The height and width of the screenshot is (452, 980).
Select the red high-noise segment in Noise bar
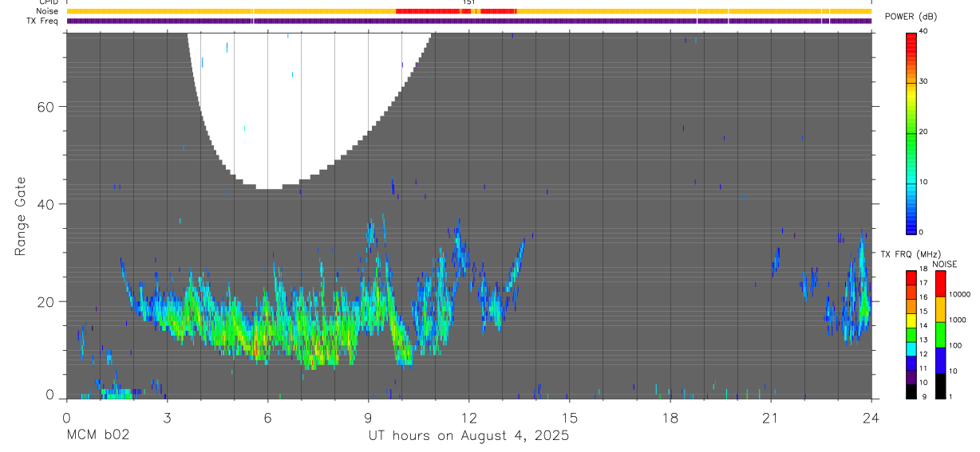[456, 11]
